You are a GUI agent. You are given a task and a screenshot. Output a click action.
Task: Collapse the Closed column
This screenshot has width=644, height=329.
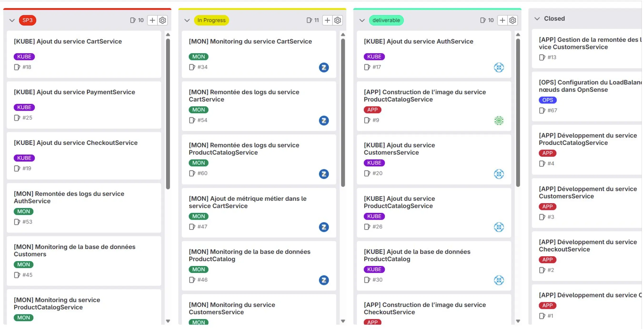[x=537, y=18]
